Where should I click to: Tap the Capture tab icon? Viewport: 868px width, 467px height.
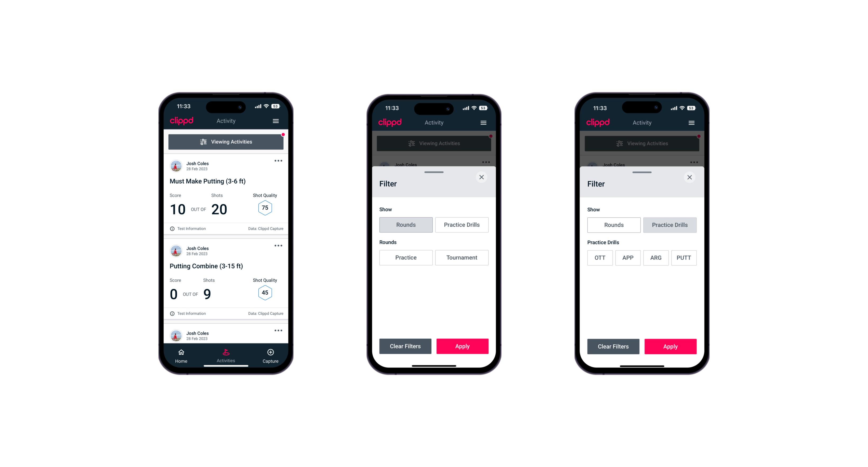(x=270, y=353)
